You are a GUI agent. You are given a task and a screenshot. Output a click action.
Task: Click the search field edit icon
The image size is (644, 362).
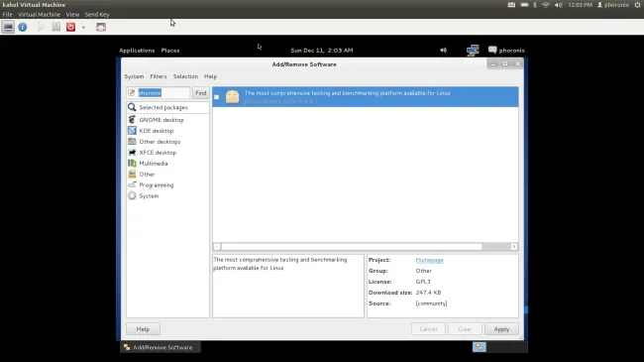coord(132,93)
